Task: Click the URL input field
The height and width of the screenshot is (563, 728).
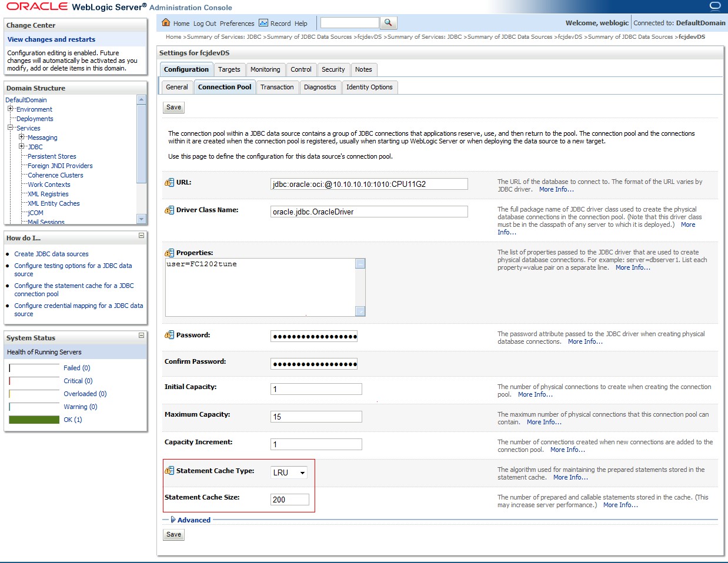Action: coord(369,184)
